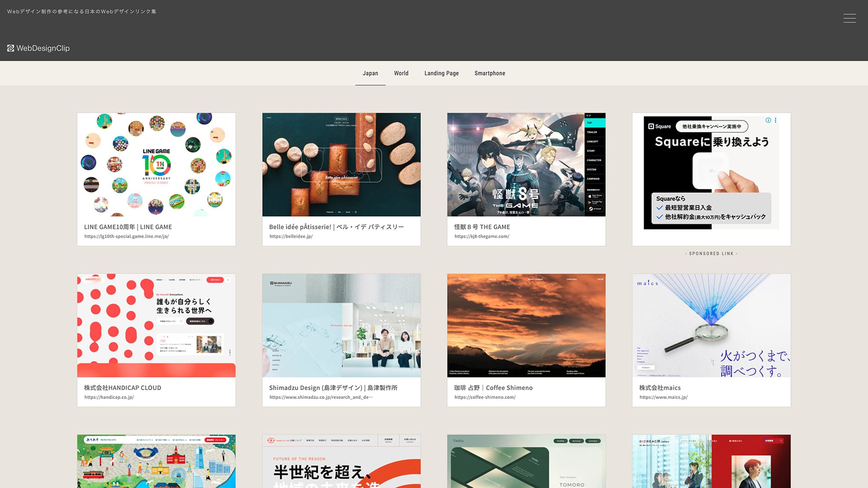Open the ad options three-dot icon
This screenshot has height=488, width=868.
(x=775, y=120)
